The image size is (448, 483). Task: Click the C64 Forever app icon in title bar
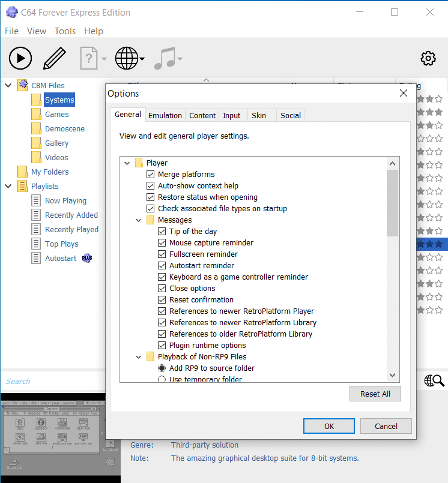12,13
